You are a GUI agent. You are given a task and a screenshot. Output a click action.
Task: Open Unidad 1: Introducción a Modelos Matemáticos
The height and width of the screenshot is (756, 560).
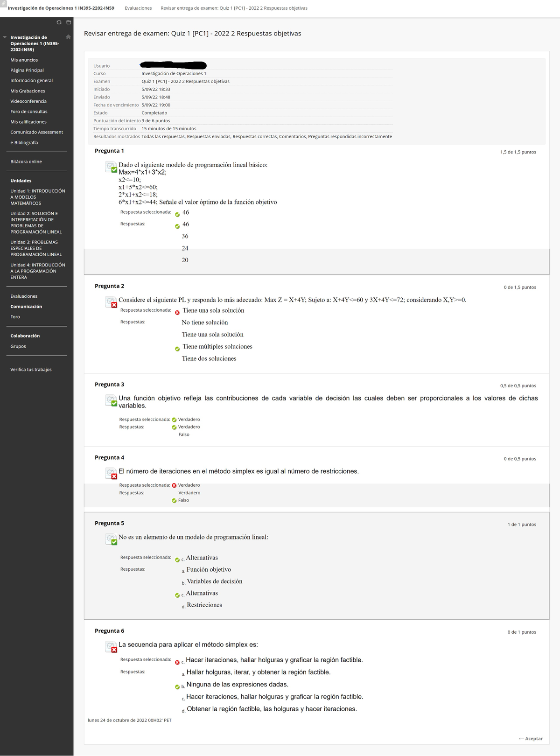[38, 197]
